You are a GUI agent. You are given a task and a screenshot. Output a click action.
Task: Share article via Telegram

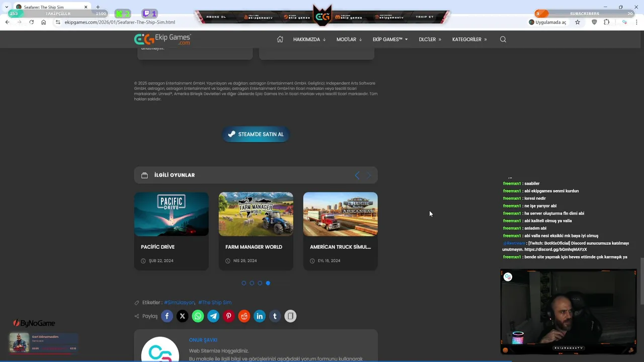[x=213, y=316]
